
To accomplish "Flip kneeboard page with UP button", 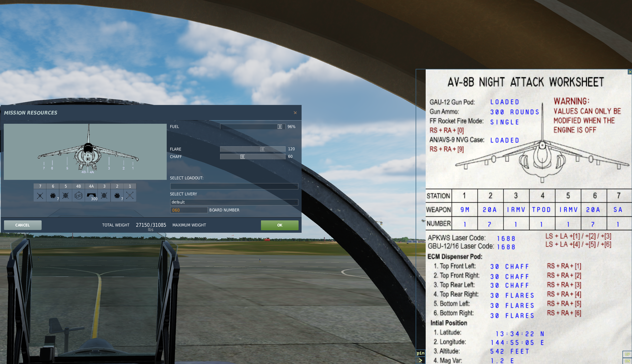I will [x=627, y=354].
